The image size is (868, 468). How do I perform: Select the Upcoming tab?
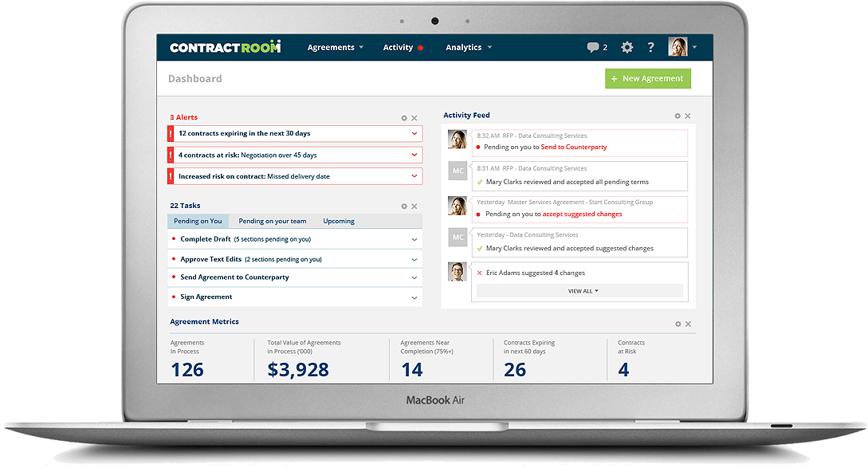pyautogui.click(x=339, y=221)
